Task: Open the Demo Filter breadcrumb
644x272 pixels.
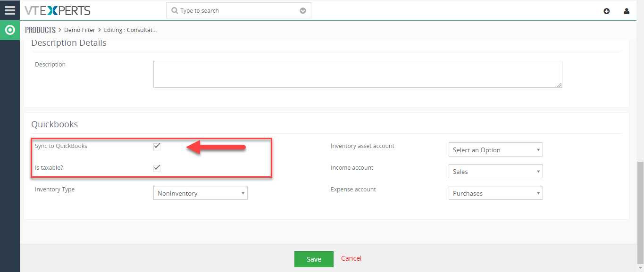Action: [x=80, y=30]
